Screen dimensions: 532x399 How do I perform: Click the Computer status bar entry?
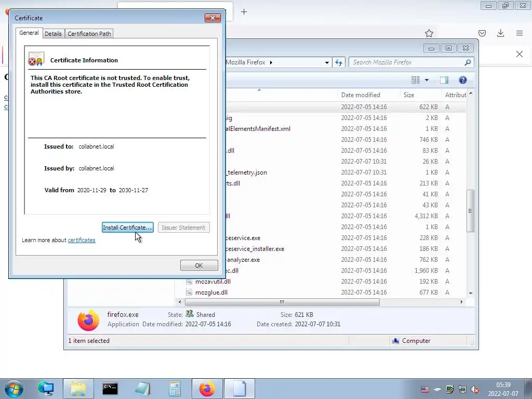411,341
